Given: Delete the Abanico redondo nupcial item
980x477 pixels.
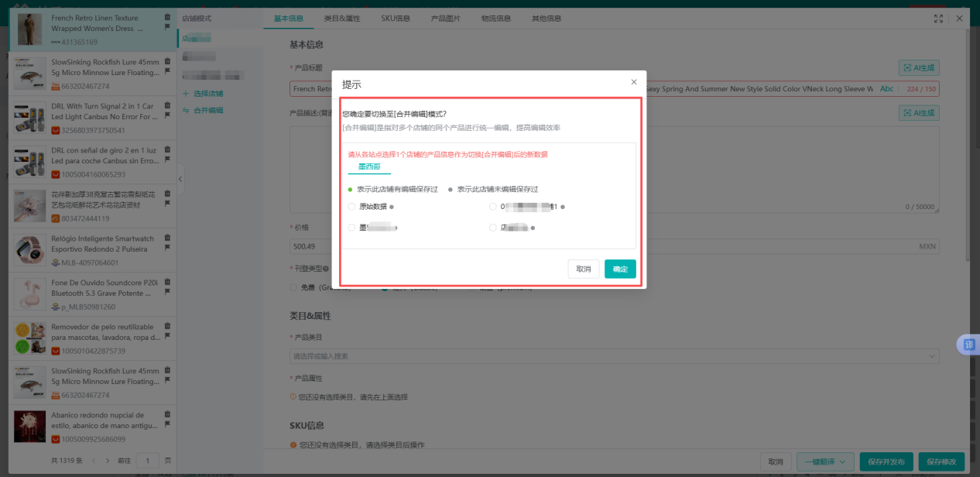Looking at the screenshot, I should tap(167, 414).
